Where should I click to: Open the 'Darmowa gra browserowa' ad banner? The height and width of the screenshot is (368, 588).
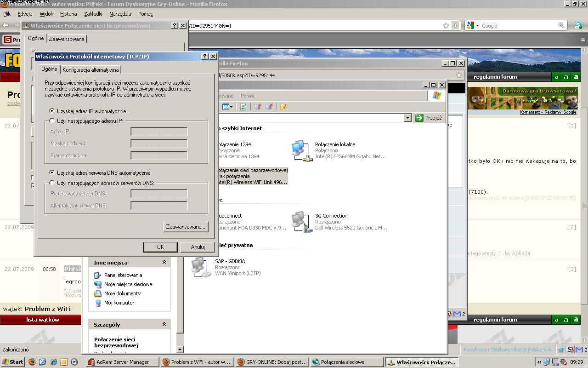522,98
